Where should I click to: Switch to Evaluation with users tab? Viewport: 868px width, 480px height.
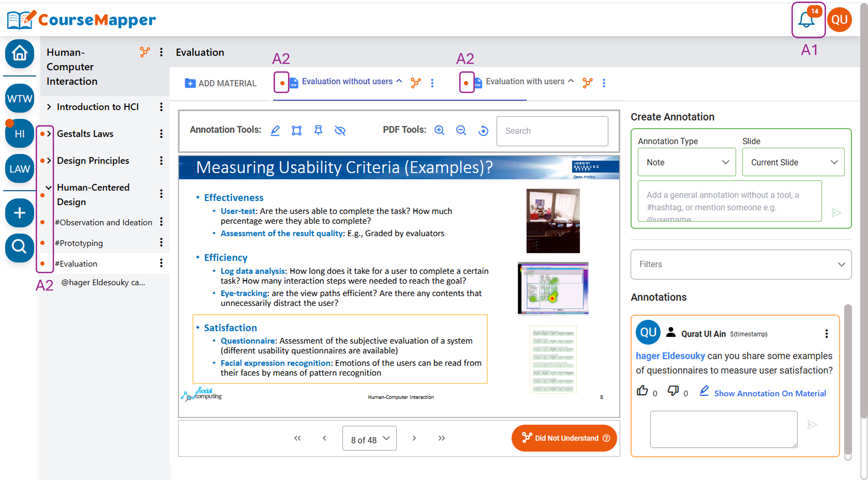pyautogui.click(x=525, y=81)
